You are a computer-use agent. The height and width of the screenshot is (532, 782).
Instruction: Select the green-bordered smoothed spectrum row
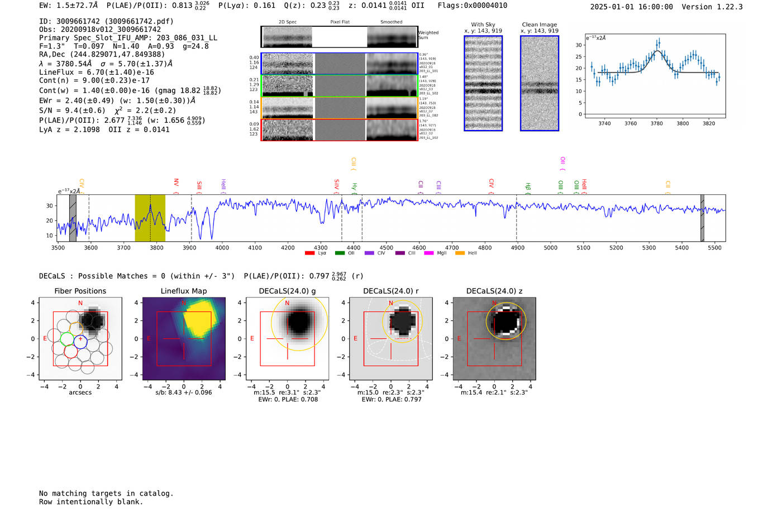(x=392, y=86)
